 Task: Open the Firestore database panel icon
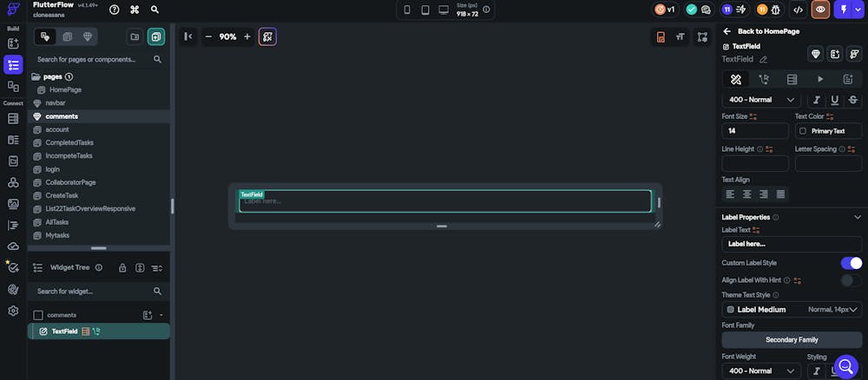(x=13, y=118)
